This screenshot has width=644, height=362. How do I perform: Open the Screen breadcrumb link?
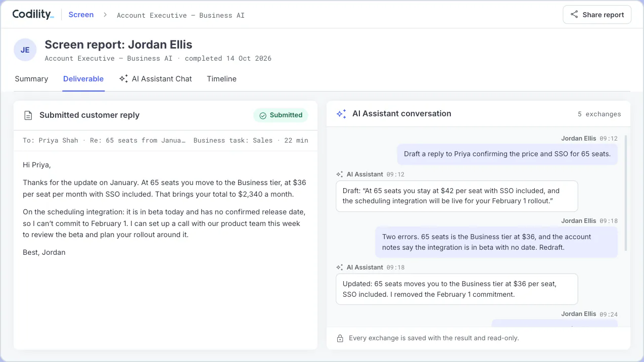click(81, 15)
